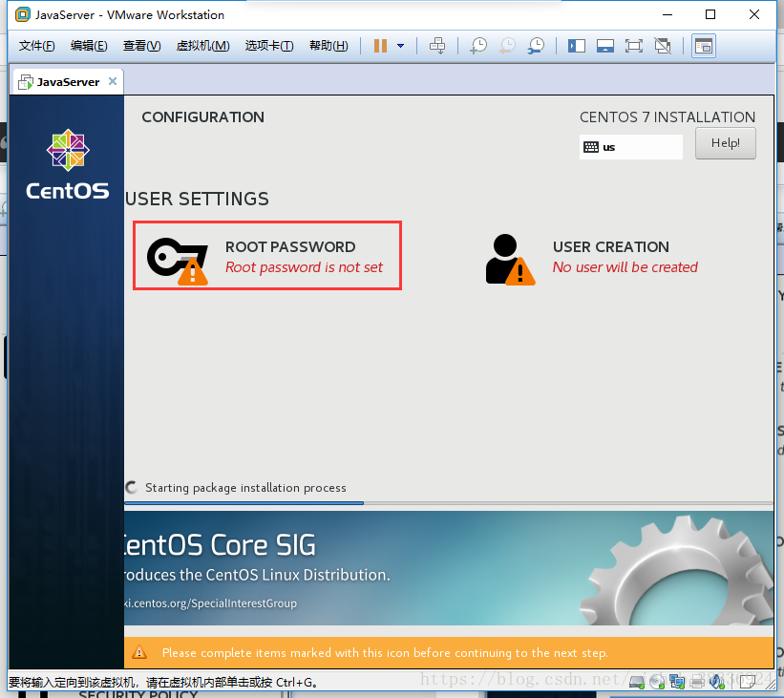Click the warning icon in orange banner
The width and height of the screenshot is (784, 698).
139,652
